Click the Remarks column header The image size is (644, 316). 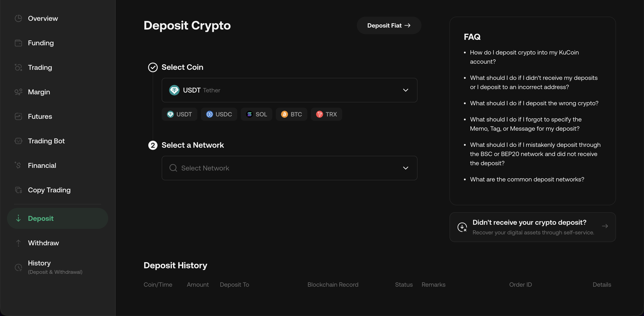tap(433, 285)
